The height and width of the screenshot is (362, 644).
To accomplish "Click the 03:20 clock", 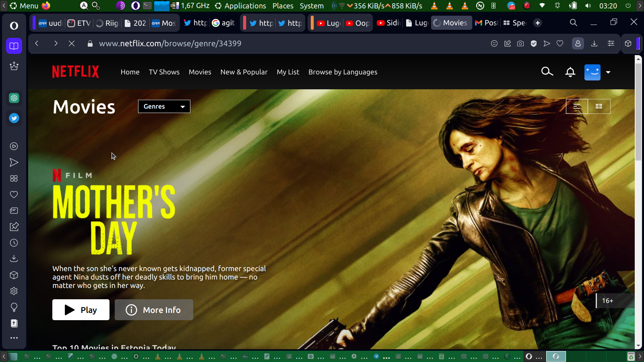I will coord(608,6).
